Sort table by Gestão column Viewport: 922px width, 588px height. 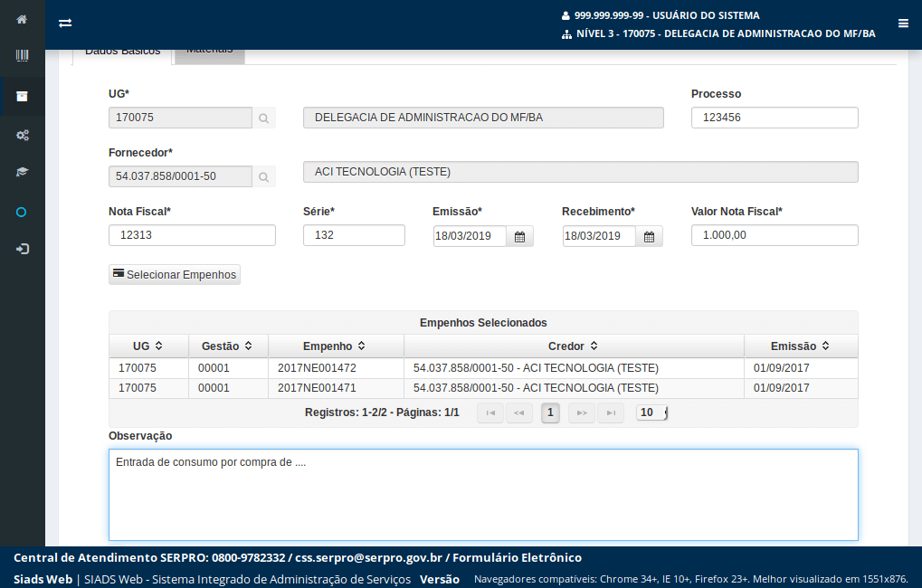click(228, 346)
